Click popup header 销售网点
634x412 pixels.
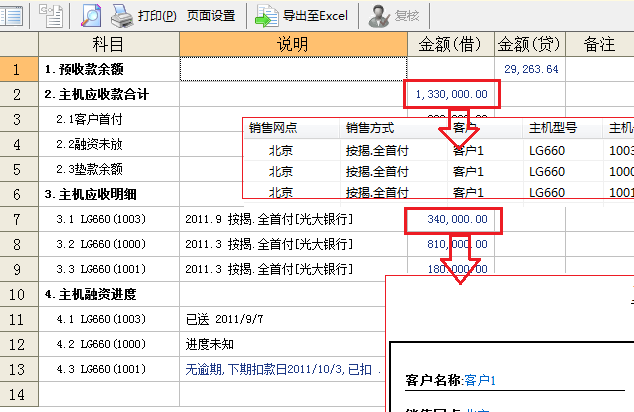click(x=273, y=128)
